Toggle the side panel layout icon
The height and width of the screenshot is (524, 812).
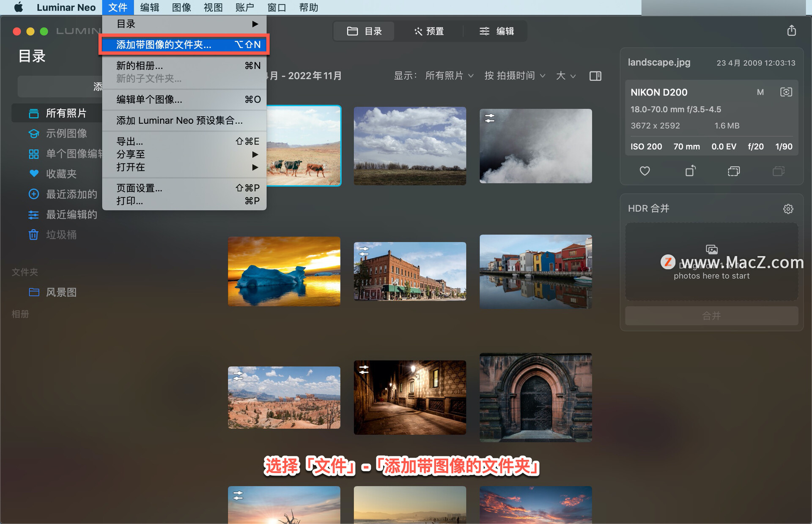[595, 76]
